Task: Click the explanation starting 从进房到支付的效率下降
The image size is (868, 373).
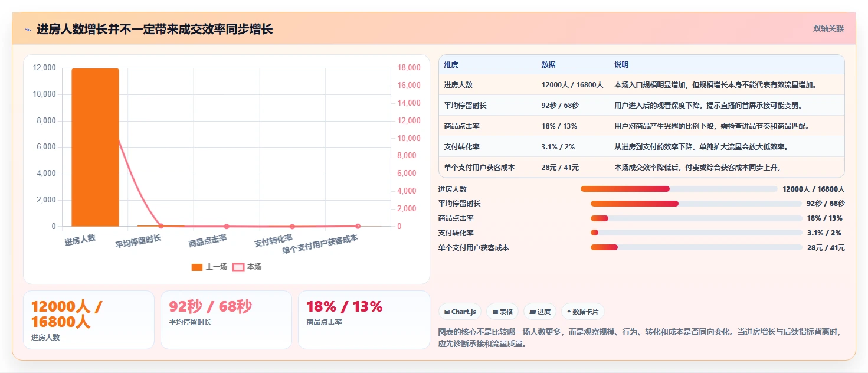Action: (701, 147)
